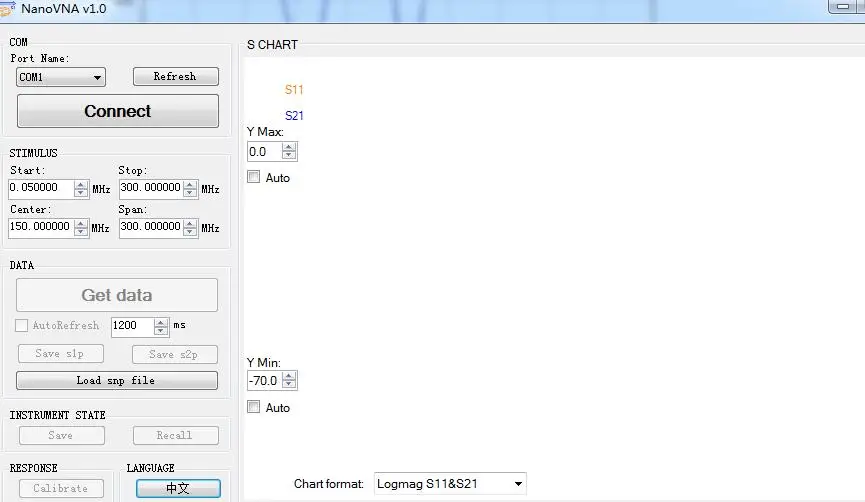Click the instrument state Recall button
The image size is (865, 502).
pyautogui.click(x=175, y=435)
